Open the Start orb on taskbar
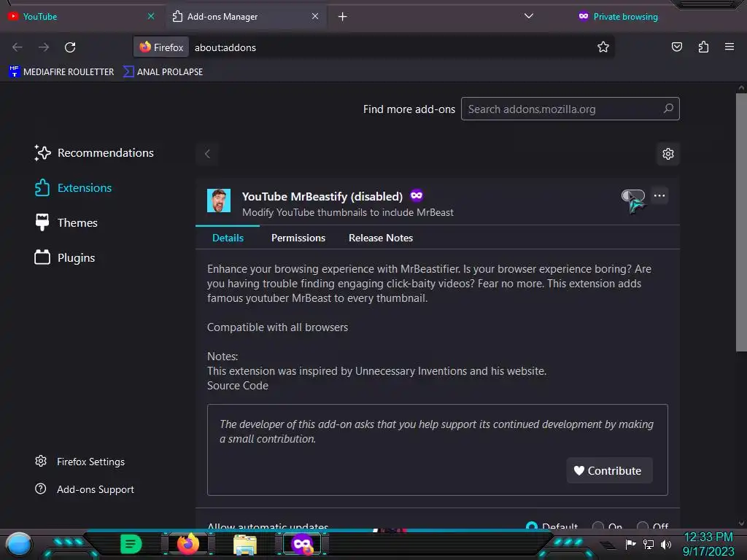The image size is (747, 560). 19,544
